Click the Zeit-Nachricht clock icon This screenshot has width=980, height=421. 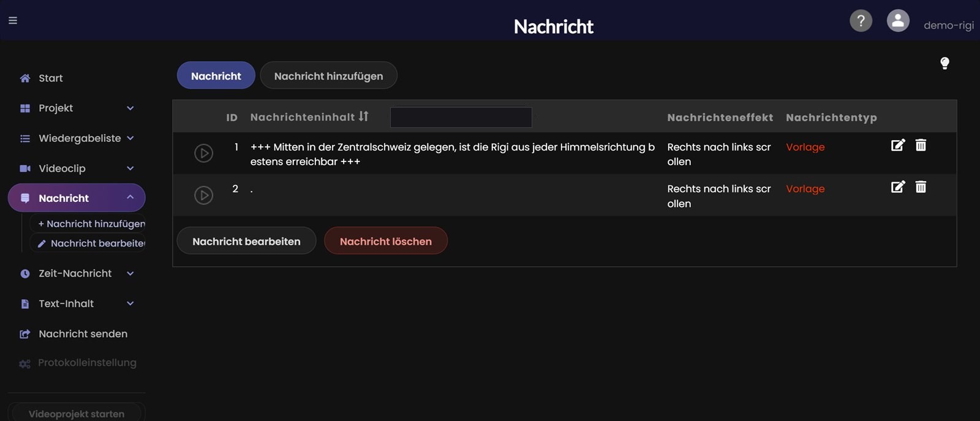pos(25,274)
